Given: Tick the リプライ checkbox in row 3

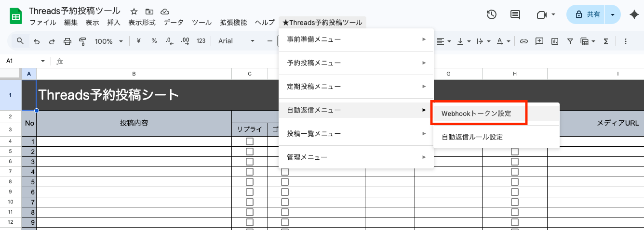Looking at the screenshot, I should click(250, 162).
